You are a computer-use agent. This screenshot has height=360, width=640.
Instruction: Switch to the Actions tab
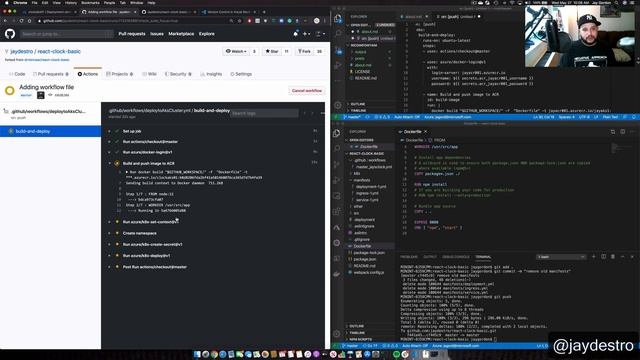click(x=88, y=74)
